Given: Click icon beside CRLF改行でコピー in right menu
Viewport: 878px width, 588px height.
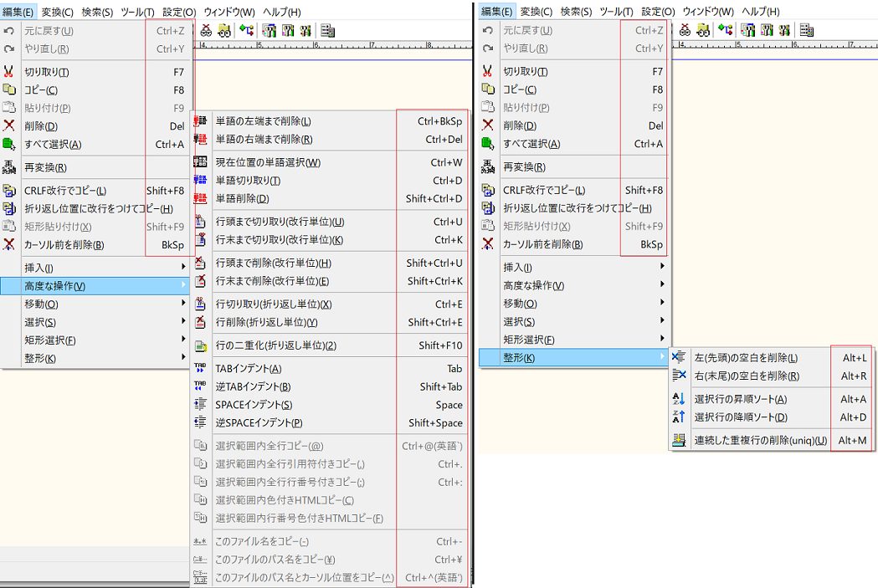Looking at the screenshot, I should 488,190.
